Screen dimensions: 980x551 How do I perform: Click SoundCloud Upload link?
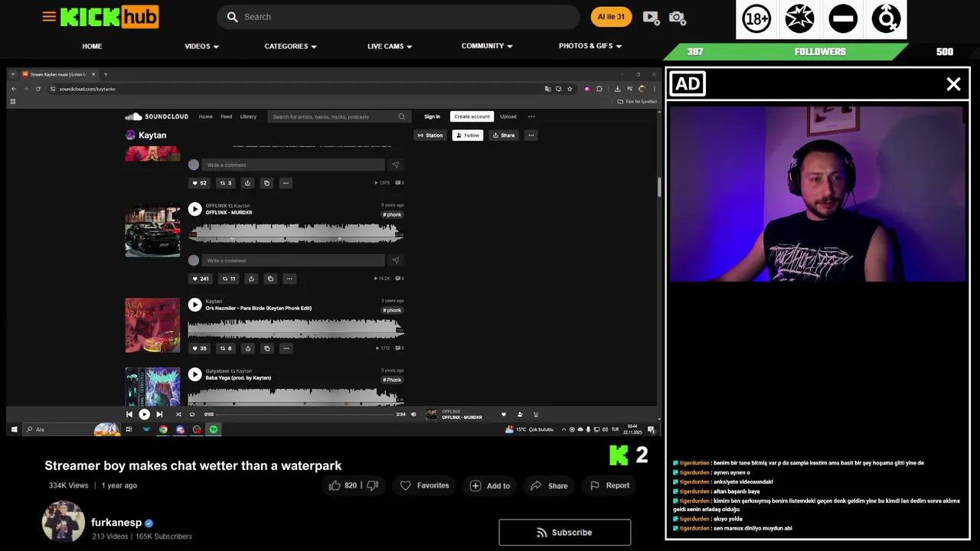pyautogui.click(x=508, y=116)
